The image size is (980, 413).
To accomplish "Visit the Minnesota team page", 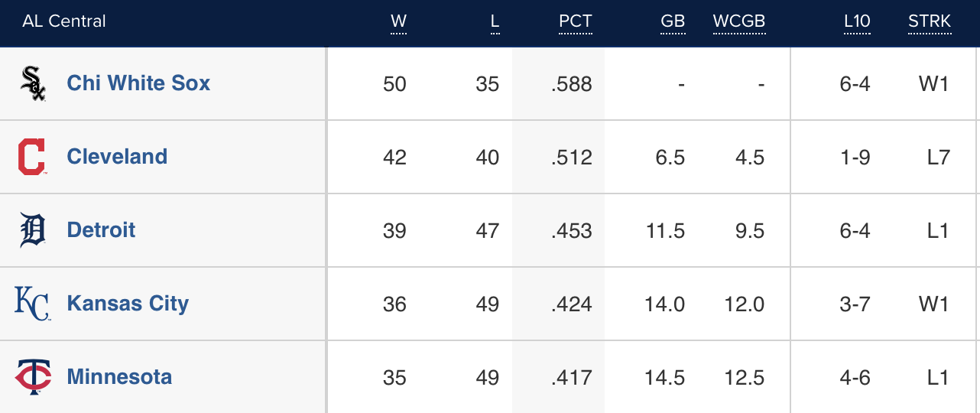I will [119, 377].
